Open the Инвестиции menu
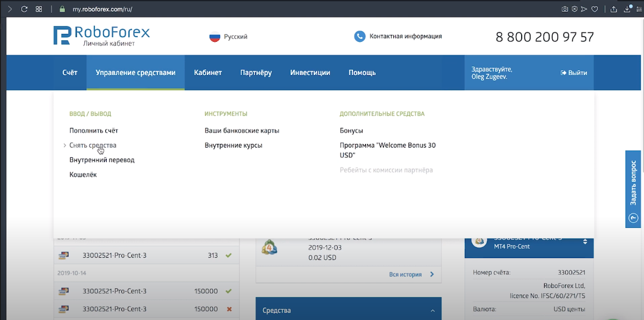Image resolution: width=644 pixels, height=320 pixels. pyautogui.click(x=310, y=72)
